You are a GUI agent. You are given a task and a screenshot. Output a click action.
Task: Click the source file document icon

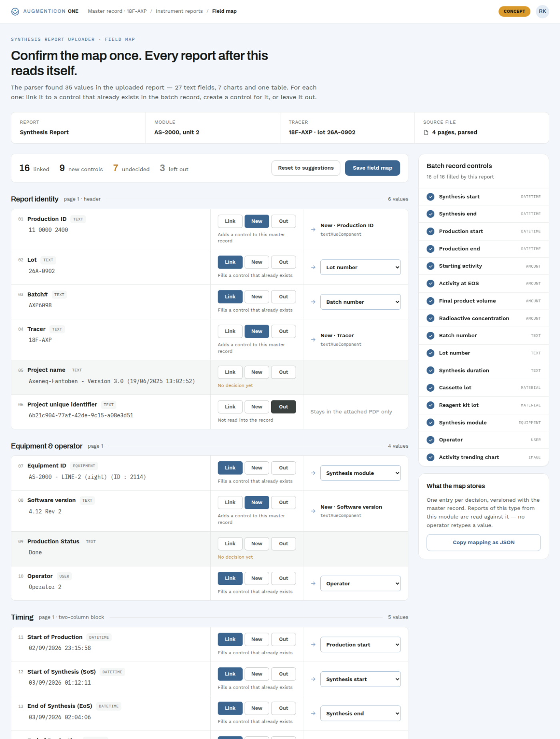[426, 132]
